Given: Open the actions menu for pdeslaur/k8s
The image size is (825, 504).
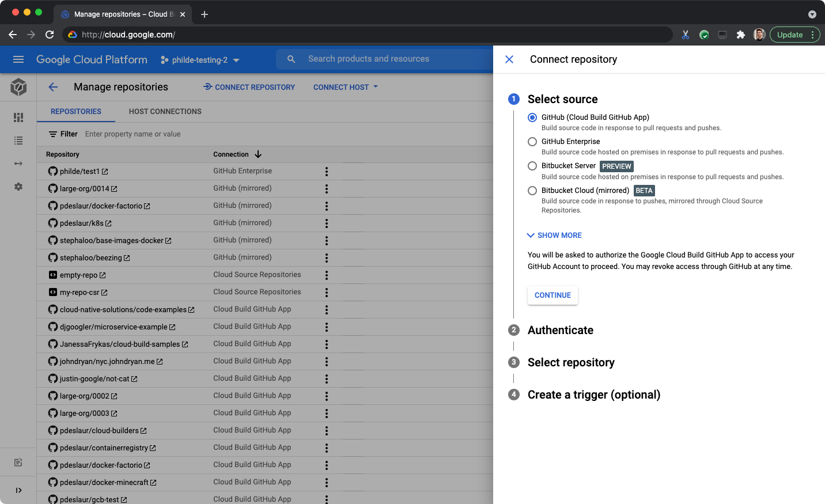Looking at the screenshot, I should [327, 223].
